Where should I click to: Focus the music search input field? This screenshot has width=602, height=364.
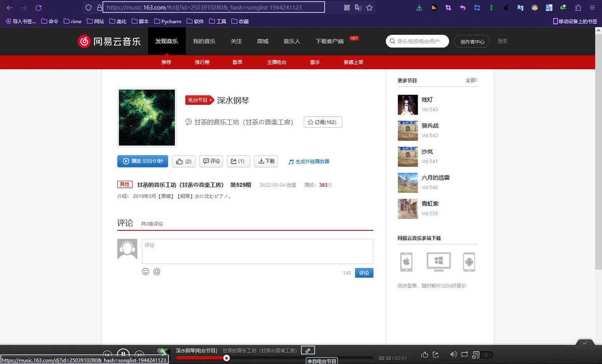pos(417,41)
